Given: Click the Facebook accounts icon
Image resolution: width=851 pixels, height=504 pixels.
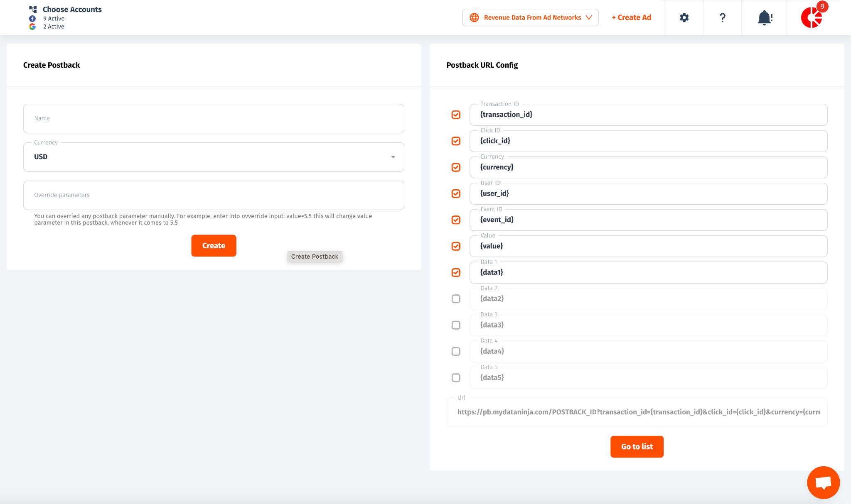Looking at the screenshot, I should [32, 19].
